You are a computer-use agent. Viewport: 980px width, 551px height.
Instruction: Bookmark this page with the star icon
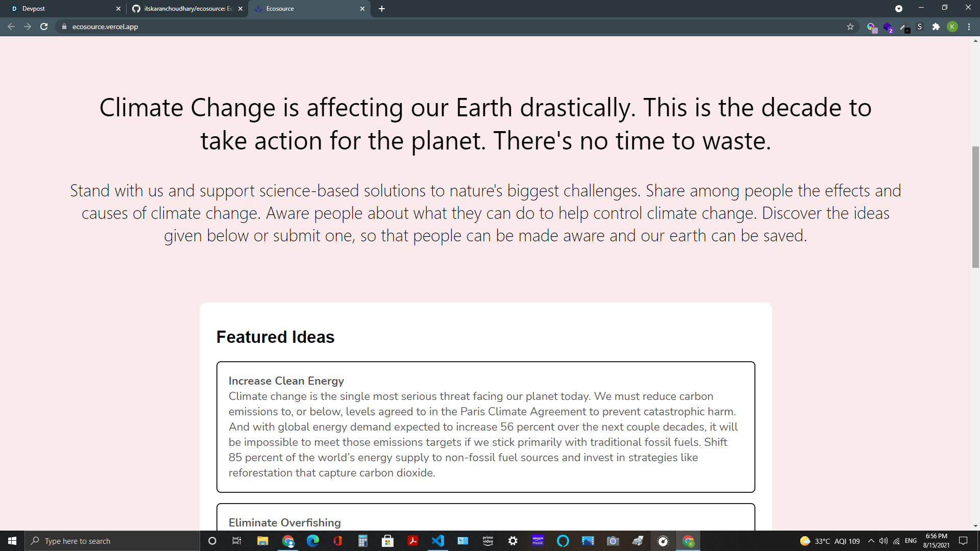(x=850, y=27)
